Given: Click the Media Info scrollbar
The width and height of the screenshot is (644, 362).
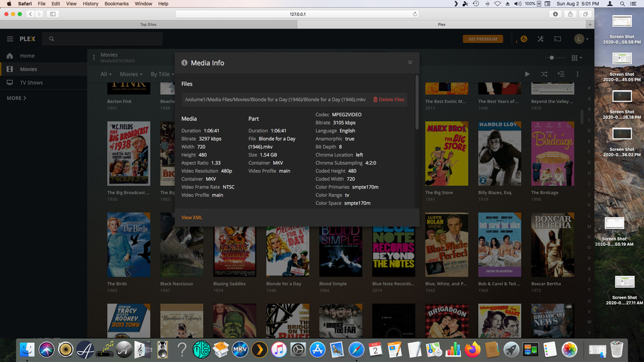Looking at the screenshot, I should 417,102.
